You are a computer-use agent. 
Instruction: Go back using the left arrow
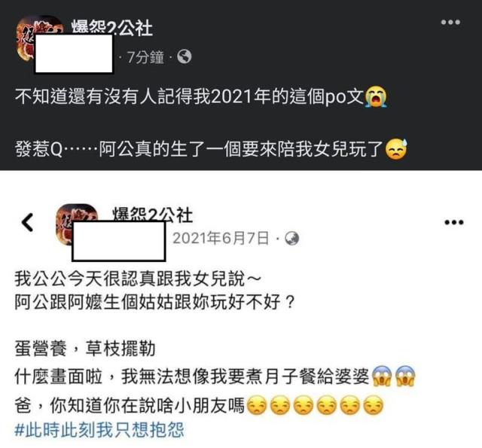pos(28,222)
